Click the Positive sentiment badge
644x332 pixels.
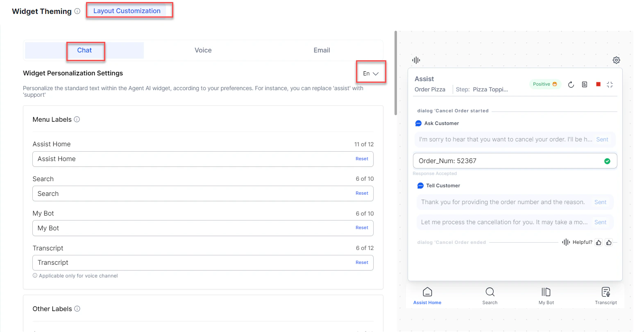click(x=545, y=84)
